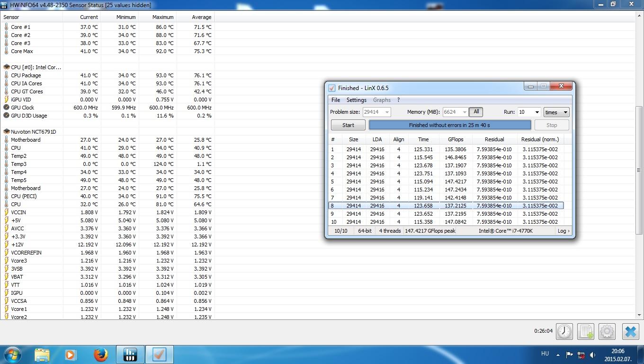Click the Sensor column header

[x=31, y=17]
